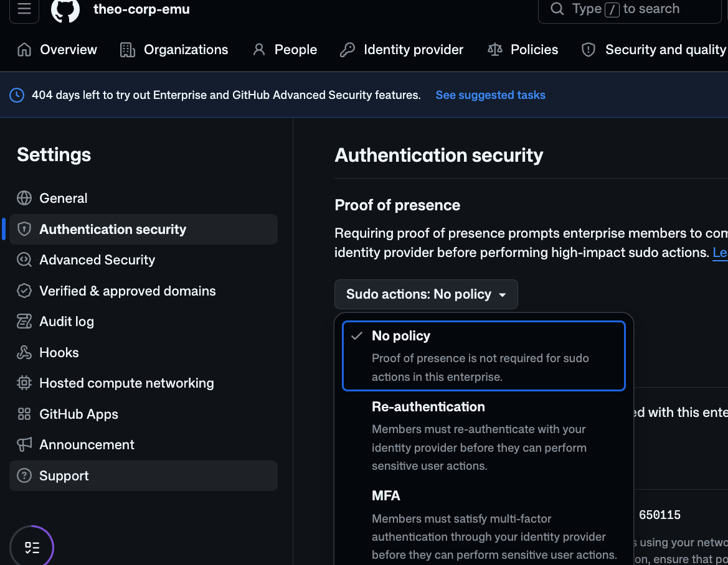Click the Audit log icon
Viewport: 728px width, 565px height.
tap(24, 322)
